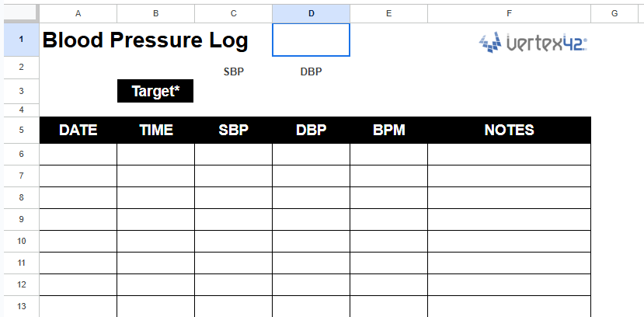Click the selected empty cell D1

311,40
